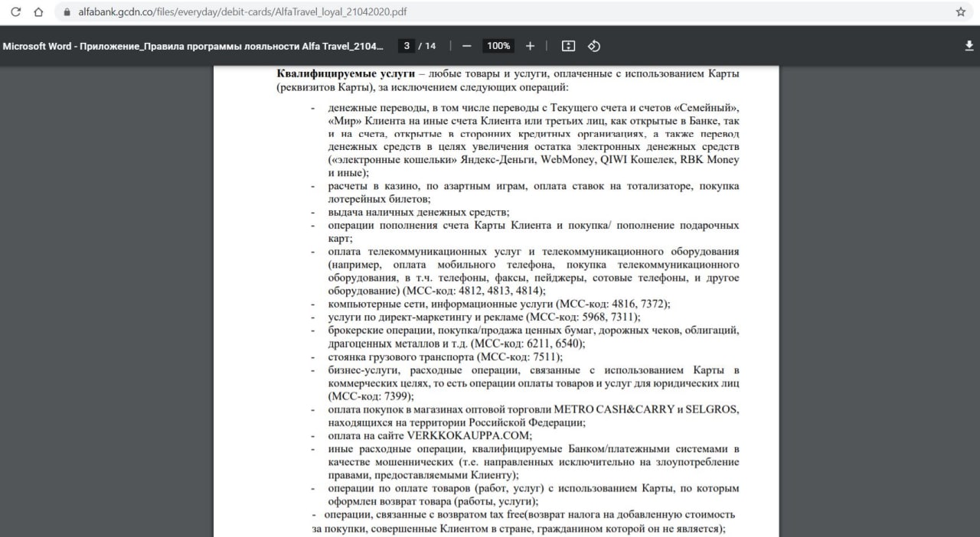The height and width of the screenshot is (537, 980).
Task: Zoom out of the PDF with the minus button
Action: pos(467,46)
